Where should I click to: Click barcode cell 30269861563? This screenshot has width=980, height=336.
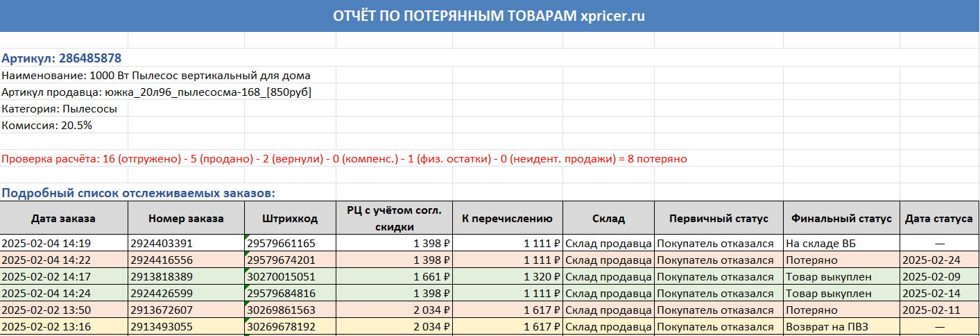290,310
